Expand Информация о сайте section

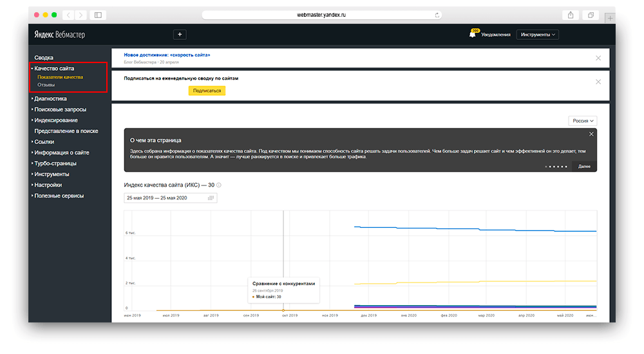[61, 153]
